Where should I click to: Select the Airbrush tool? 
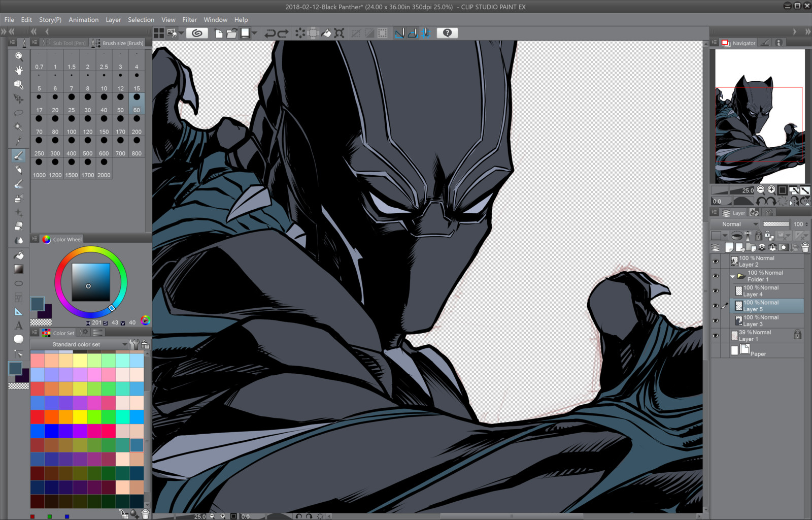coord(19,198)
